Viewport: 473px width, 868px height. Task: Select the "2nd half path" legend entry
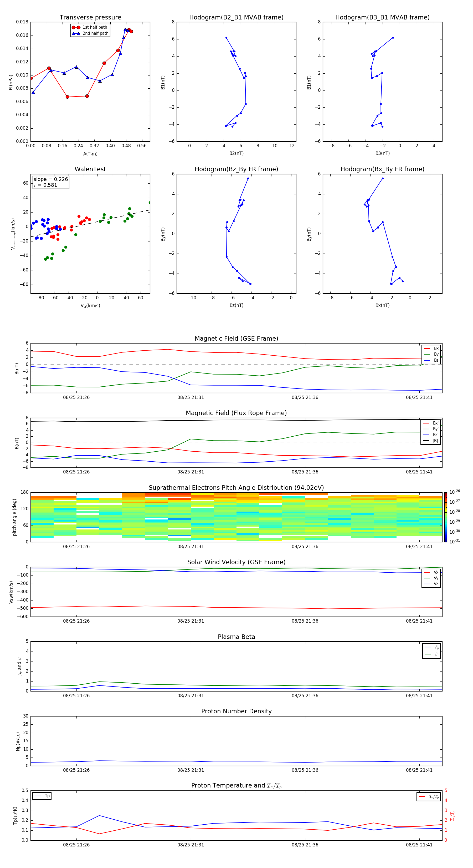90,33
